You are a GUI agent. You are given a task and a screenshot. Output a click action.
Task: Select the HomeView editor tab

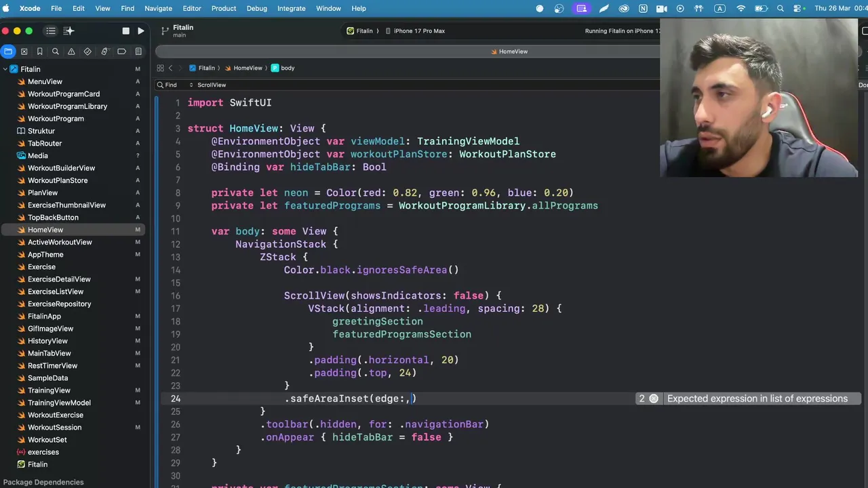click(509, 52)
